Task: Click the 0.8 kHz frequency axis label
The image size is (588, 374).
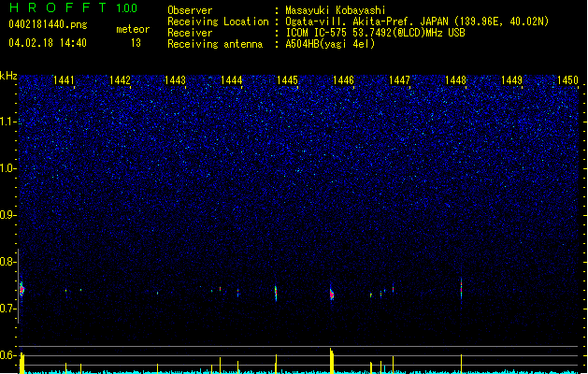Action: tap(7, 262)
